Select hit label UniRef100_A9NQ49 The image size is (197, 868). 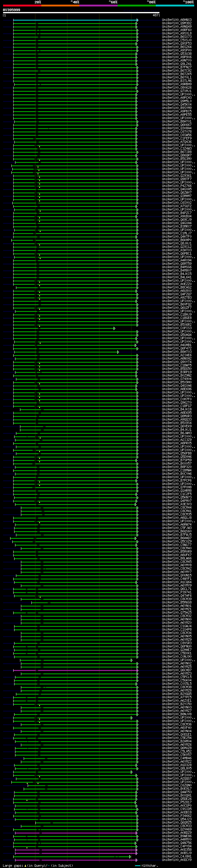pos(177,26)
